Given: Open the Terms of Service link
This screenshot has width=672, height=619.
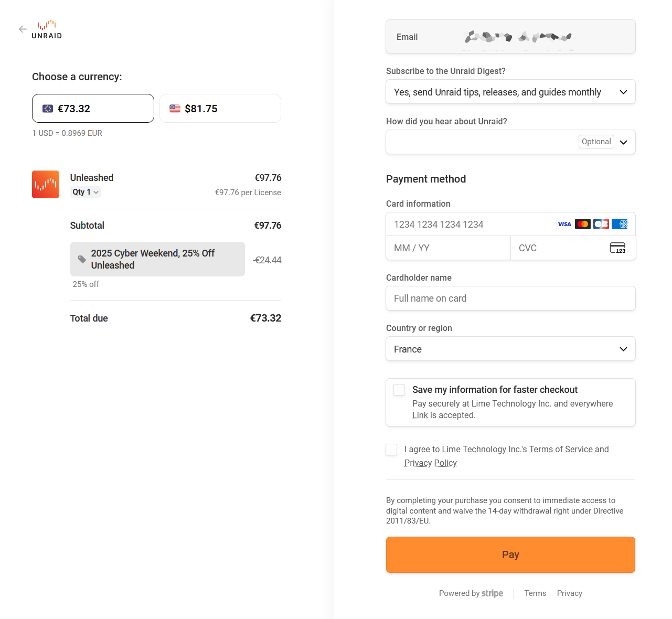Looking at the screenshot, I should tap(561, 449).
